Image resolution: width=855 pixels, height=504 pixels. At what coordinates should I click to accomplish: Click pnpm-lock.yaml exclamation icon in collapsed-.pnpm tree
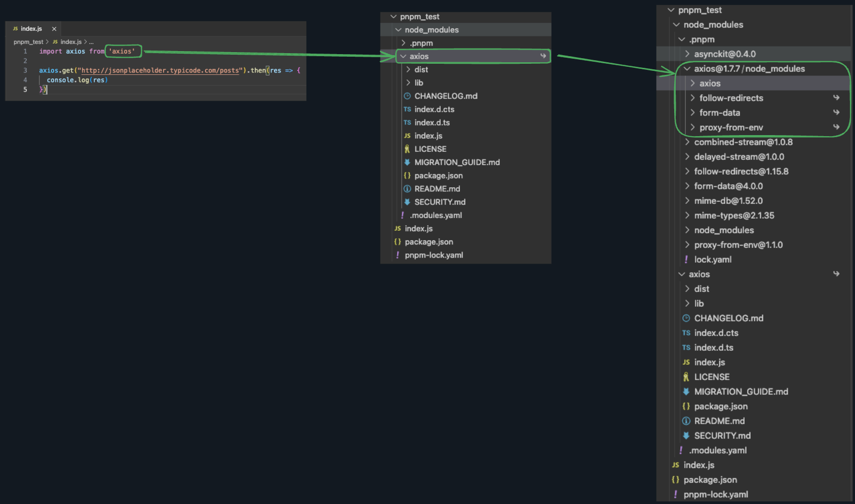click(398, 255)
